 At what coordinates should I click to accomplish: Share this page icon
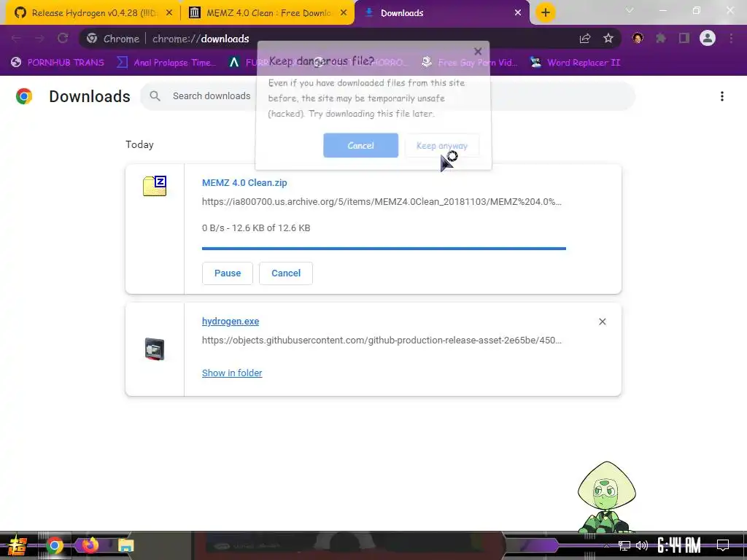585,39
